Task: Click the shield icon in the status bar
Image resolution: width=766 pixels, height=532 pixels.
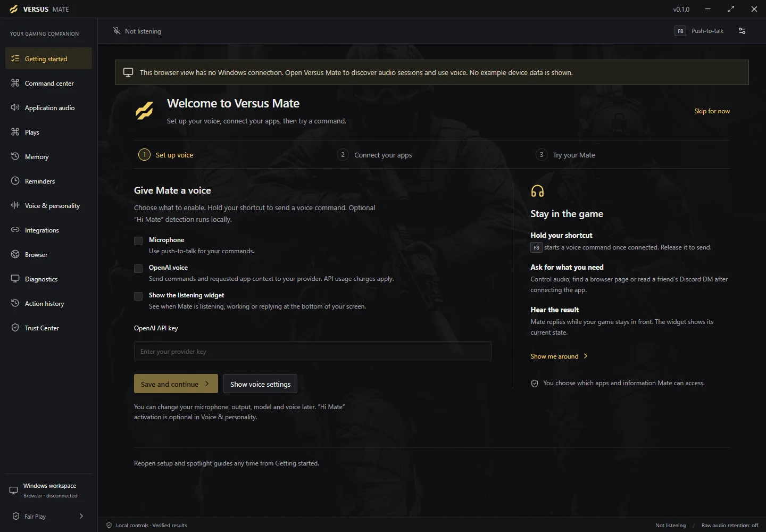Action: (109, 525)
